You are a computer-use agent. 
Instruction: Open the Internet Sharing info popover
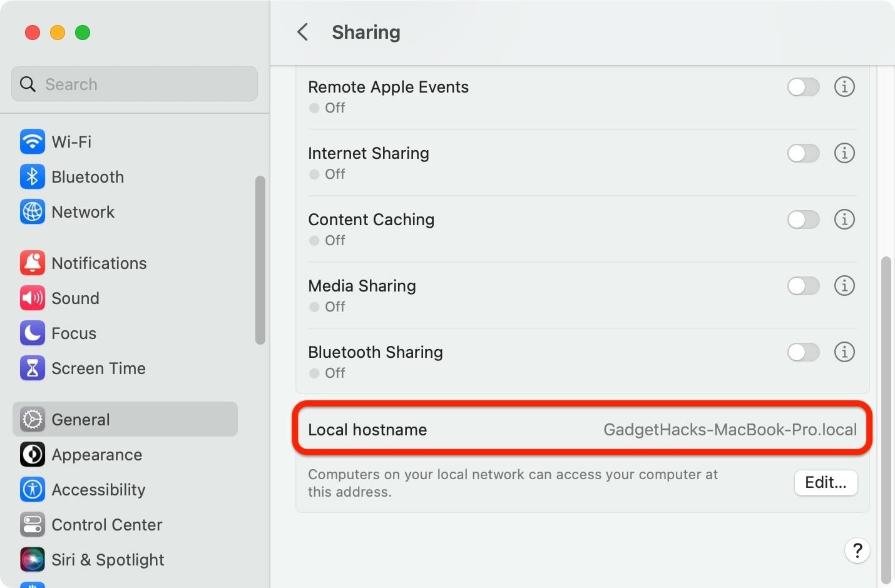click(x=844, y=153)
